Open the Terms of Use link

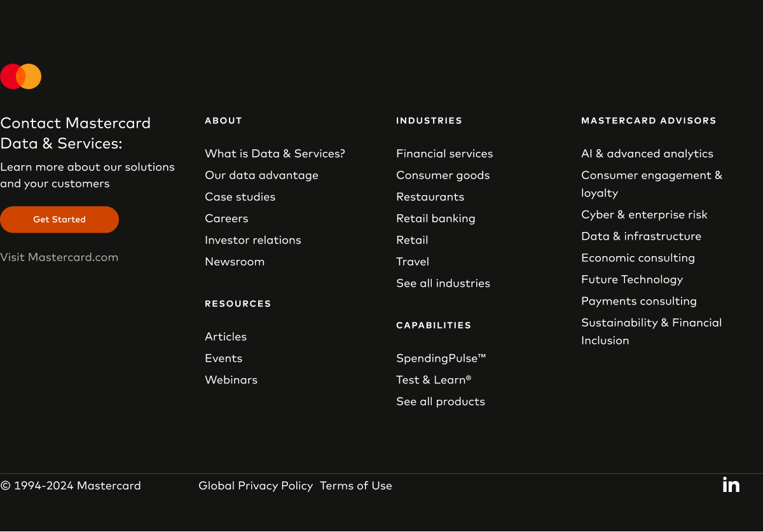(356, 486)
